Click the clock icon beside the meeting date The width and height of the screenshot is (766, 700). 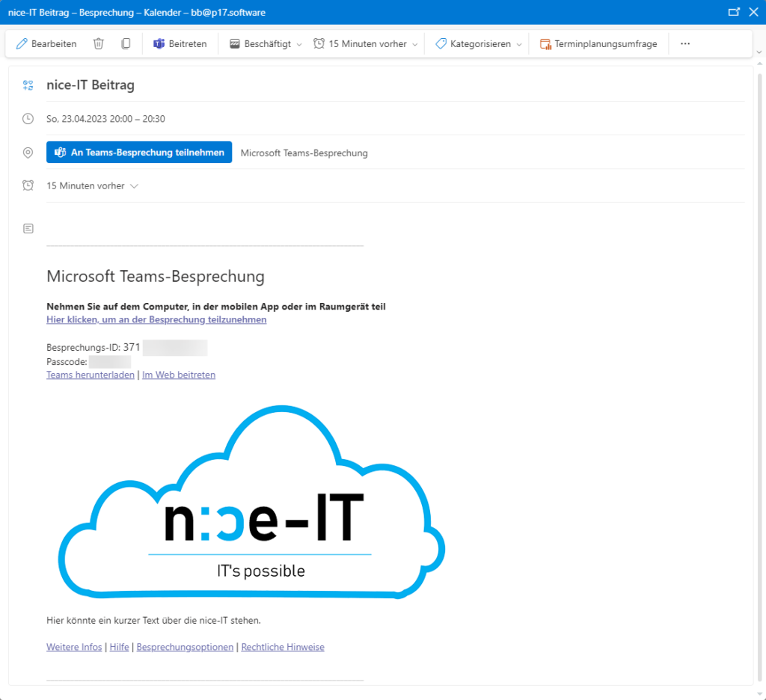click(x=28, y=119)
